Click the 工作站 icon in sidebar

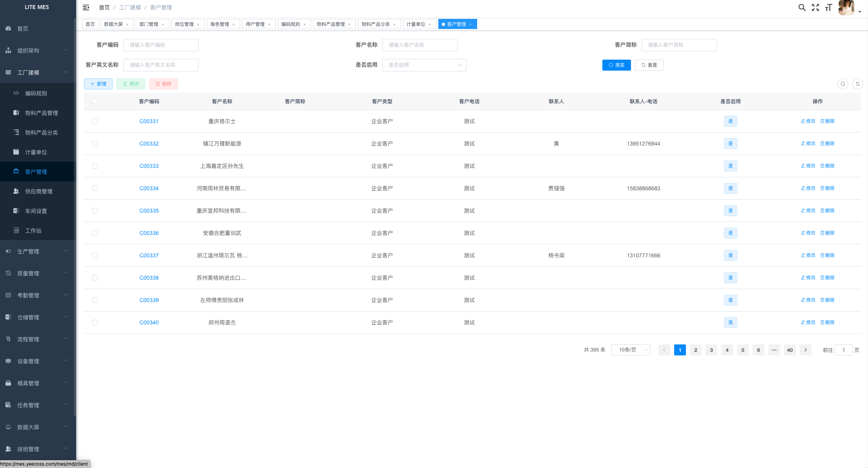(x=16, y=231)
